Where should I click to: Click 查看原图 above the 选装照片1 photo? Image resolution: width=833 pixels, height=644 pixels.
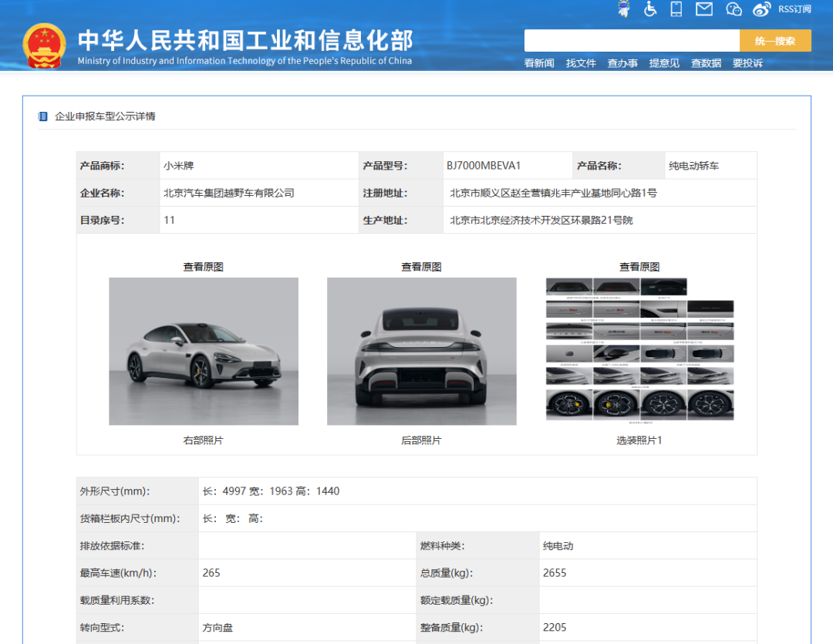[639, 267]
